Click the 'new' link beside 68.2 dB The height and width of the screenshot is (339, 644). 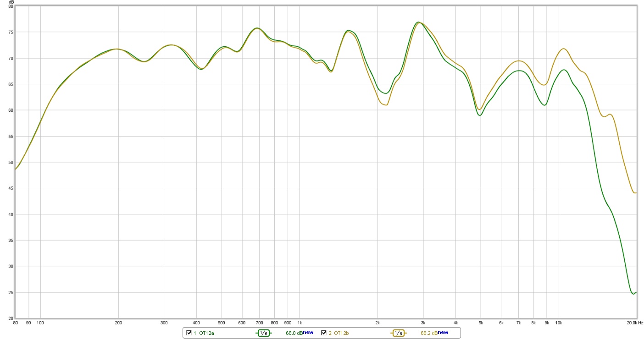pyautogui.click(x=443, y=333)
